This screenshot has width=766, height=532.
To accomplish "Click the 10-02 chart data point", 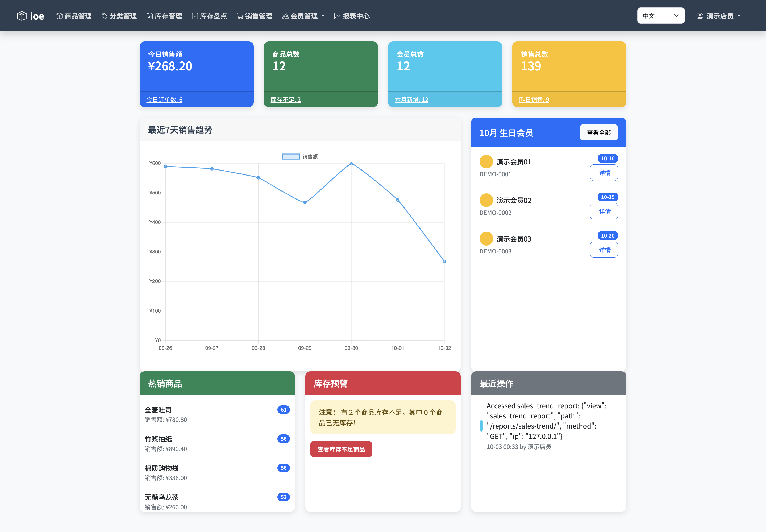I will [444, 261].
